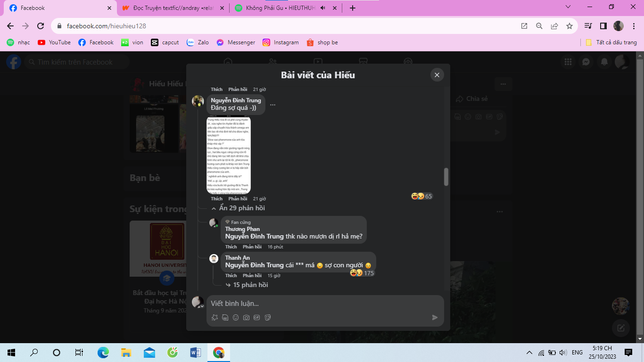
Task: Mute the Không Phải Gu tab audio
Action: [323, 8]
